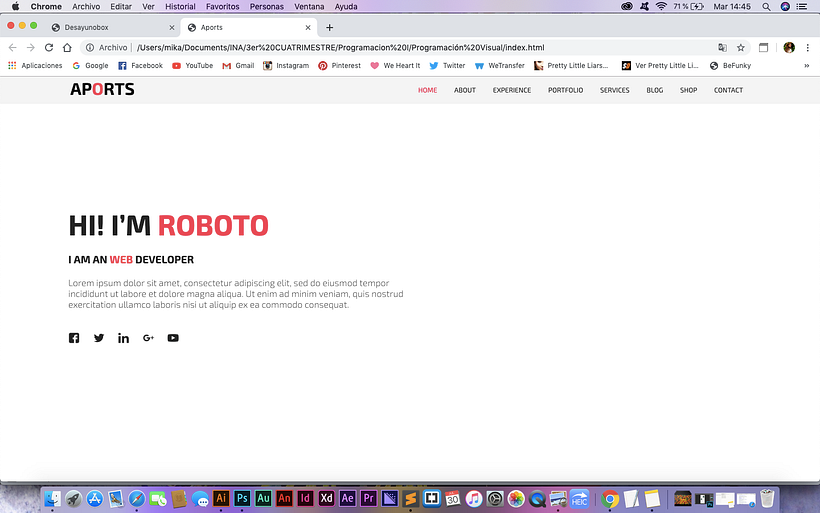This screenshot has height=513, width=820.
Task: Go to the ABOUT section
Action: [465, 90]
